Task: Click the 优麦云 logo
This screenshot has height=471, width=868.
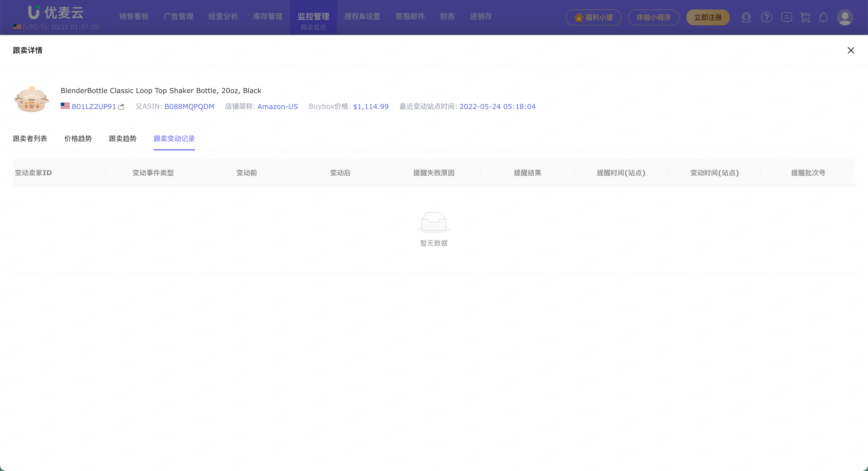Action: [56, 13]
